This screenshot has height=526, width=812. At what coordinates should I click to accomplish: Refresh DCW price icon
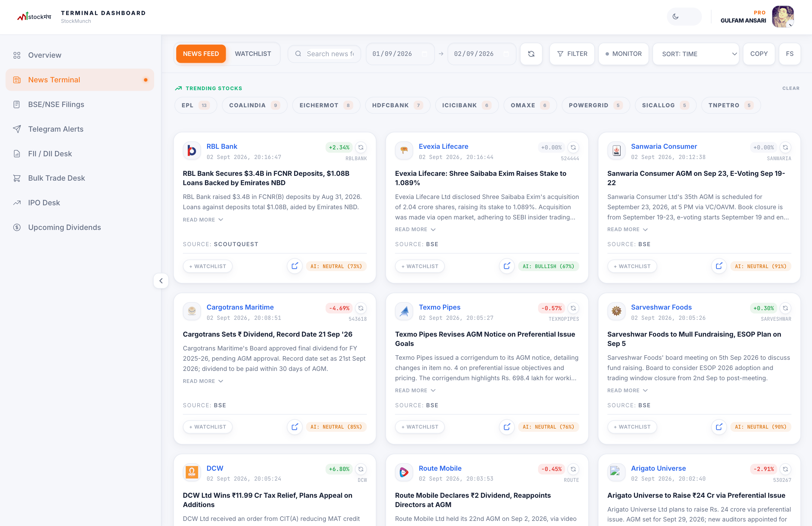point(361,469)
